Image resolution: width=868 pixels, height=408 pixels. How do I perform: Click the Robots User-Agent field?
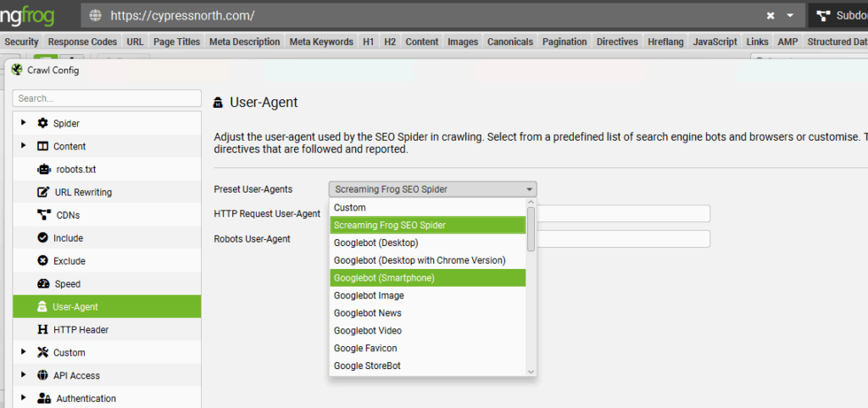[623, 238]
